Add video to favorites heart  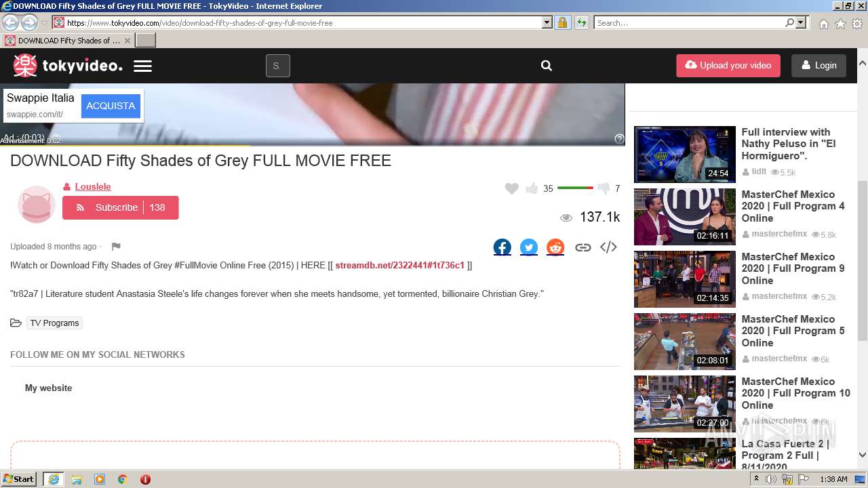[x=512, y=188]
